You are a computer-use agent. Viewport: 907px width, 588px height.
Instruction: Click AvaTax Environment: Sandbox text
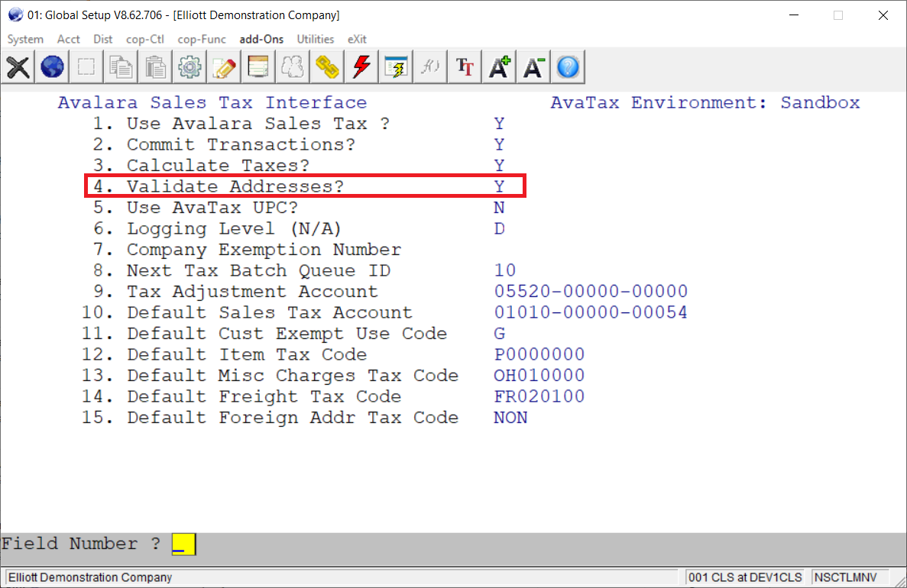(705, 102)
